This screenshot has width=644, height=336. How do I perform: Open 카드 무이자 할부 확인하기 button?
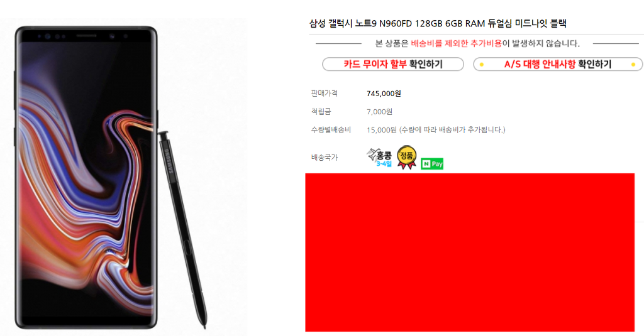click(393, 64)
